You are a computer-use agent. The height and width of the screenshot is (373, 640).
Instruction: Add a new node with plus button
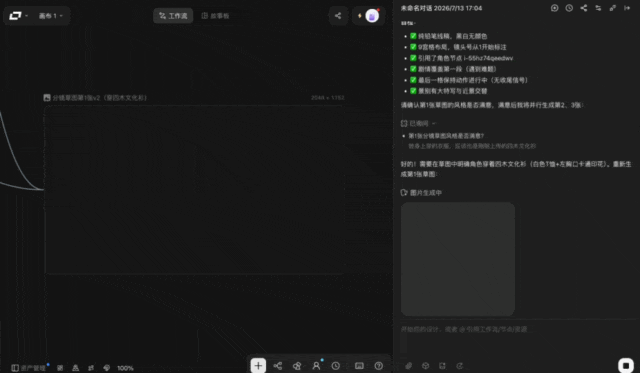(x=258, y=366)
